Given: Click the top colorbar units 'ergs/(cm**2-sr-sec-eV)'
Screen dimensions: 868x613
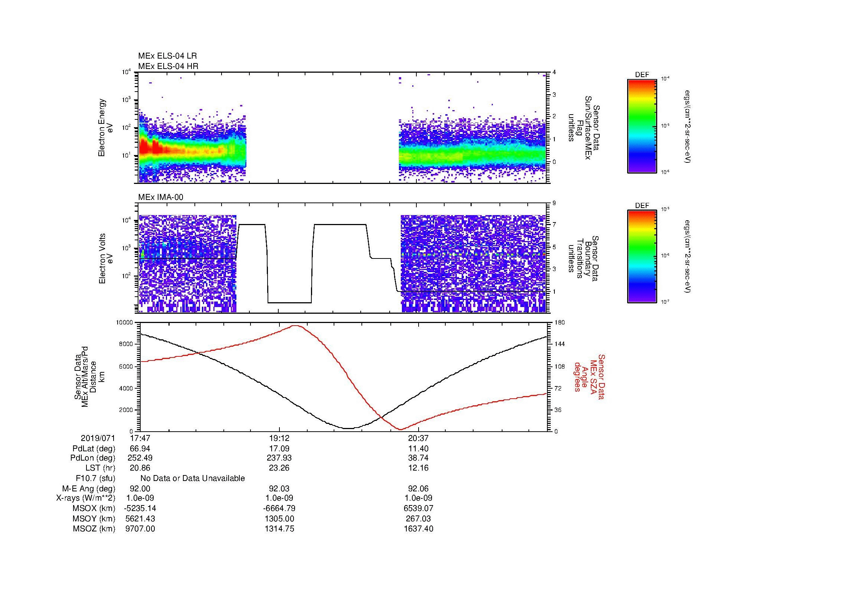Looking at the screenshot, I should tap(688, 126).
